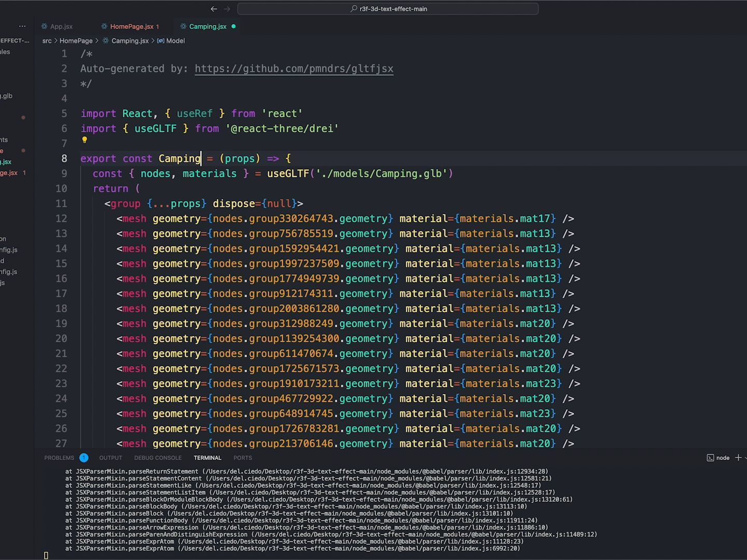Click useRef in the React import
747x560 pixels.
pos(195,114)
